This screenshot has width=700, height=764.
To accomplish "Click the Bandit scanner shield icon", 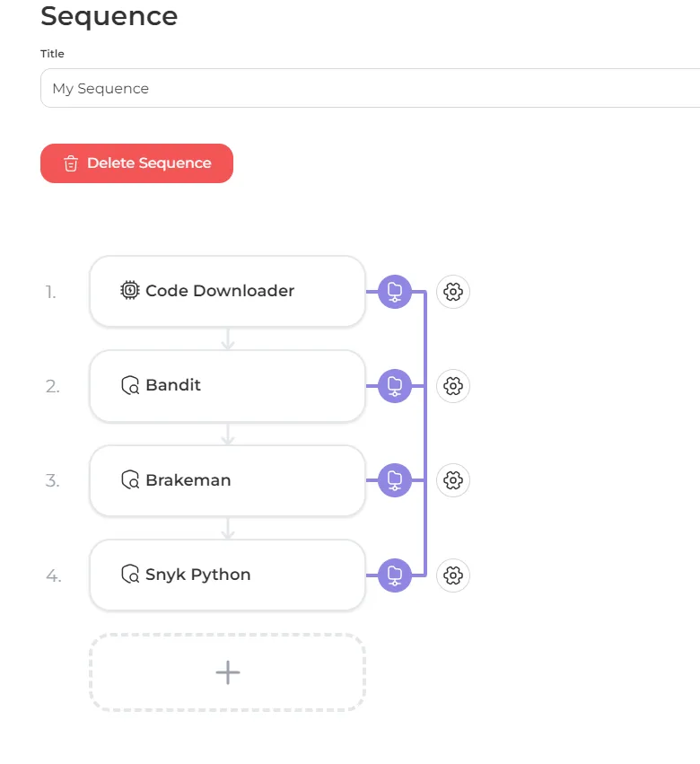I will (131, 386).
